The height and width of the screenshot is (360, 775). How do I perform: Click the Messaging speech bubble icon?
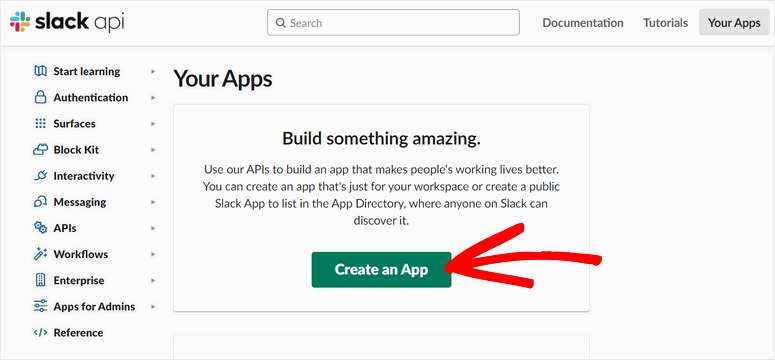(40, 202)
